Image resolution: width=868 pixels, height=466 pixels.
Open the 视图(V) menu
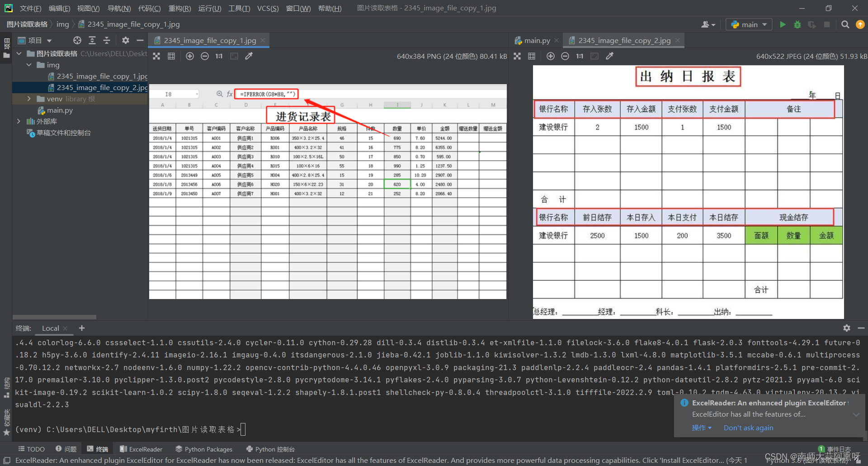point(89,8)
